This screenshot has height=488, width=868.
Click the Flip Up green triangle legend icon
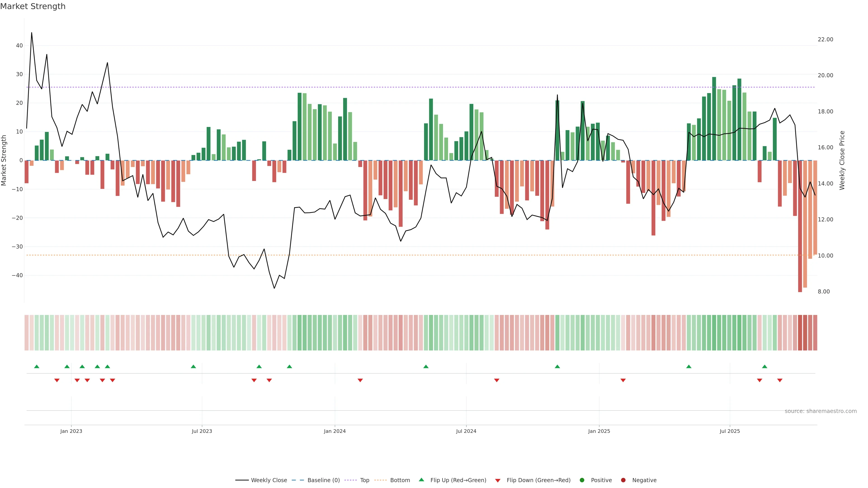[421, 480]
